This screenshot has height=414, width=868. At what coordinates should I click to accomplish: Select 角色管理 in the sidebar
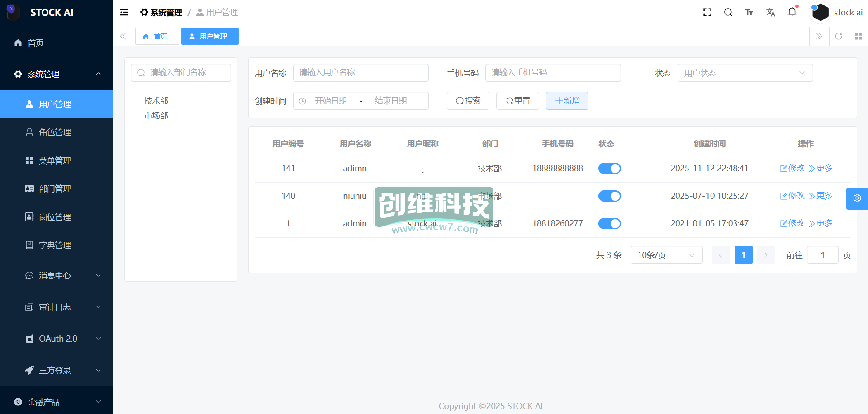pos(55,132)
